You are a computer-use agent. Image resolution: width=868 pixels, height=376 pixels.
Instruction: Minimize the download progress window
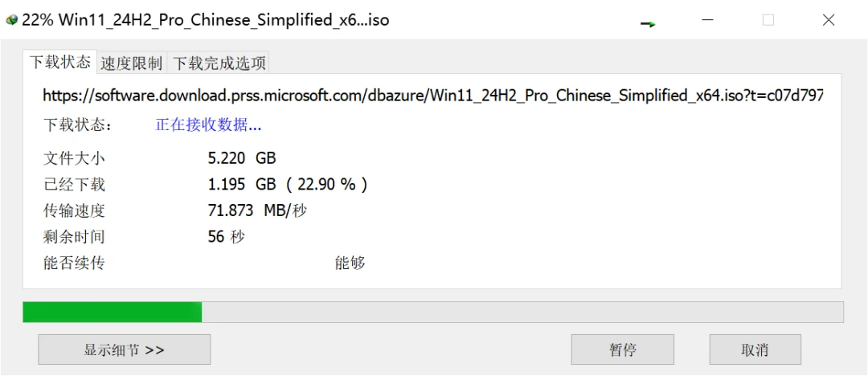(708, 20)
